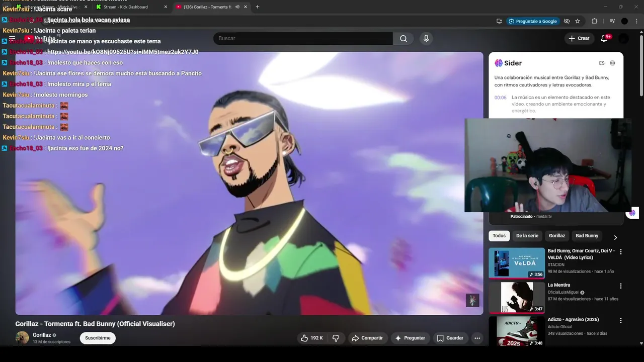
Task: Click end-screen channel watermark in video
Action: pyautogui.click(x=472, y=300)
